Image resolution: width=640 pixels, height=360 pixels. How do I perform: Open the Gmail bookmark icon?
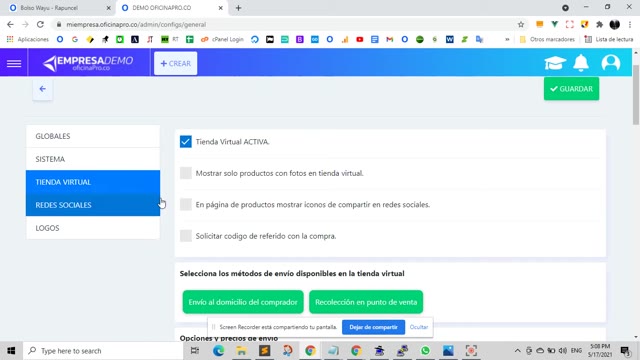390,39
